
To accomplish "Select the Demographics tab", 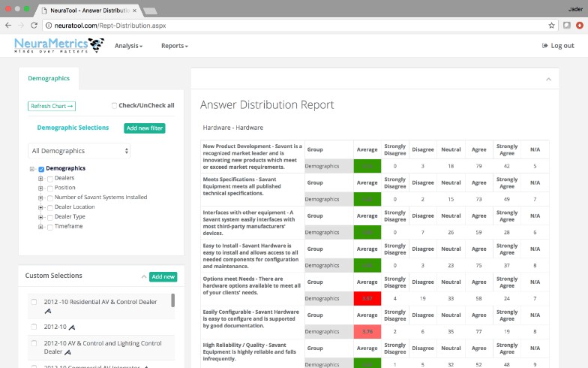I will coord(49,78).
